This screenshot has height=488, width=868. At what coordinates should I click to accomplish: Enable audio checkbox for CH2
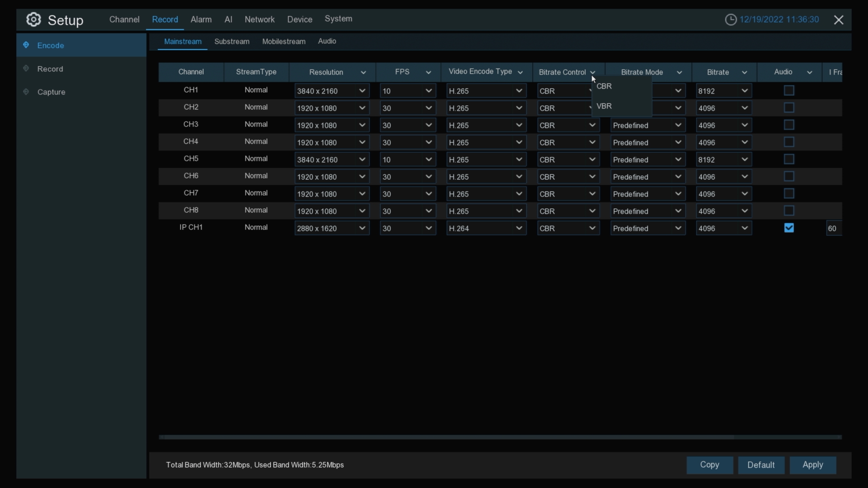[789, 108]
